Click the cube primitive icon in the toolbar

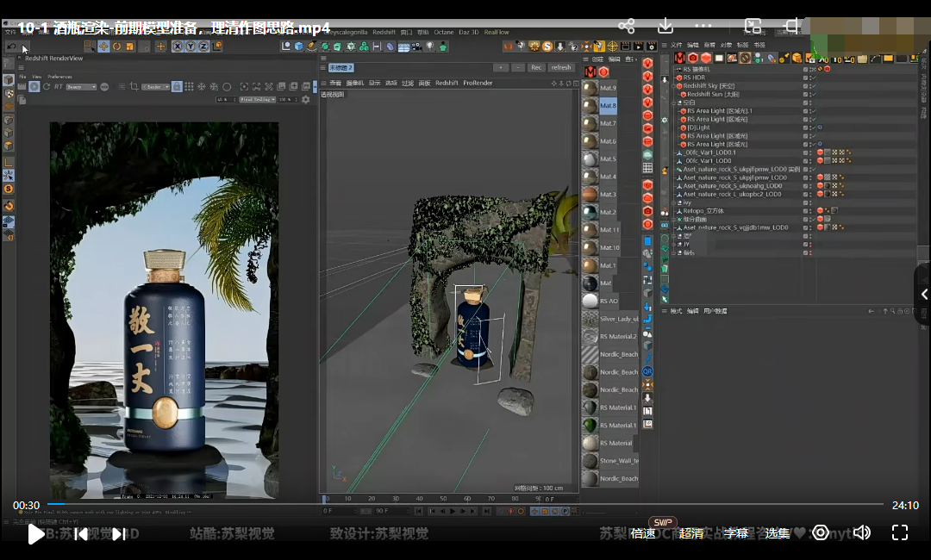point(298,47)
